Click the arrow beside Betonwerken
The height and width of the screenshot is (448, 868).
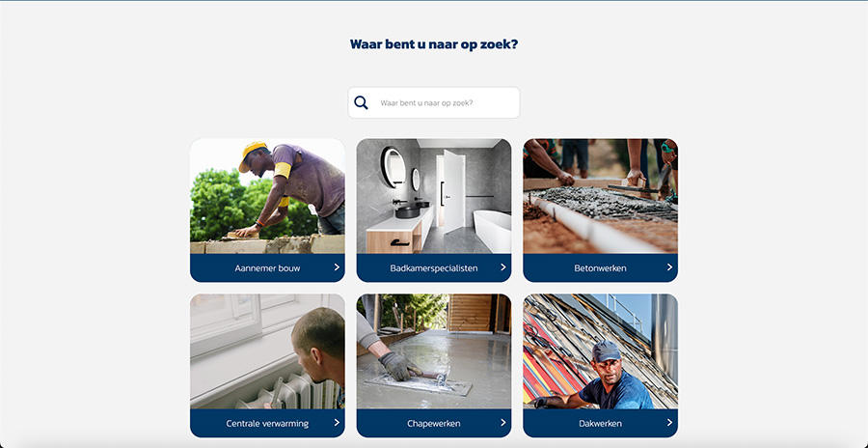pyautogui.click(x=669, y=267)
